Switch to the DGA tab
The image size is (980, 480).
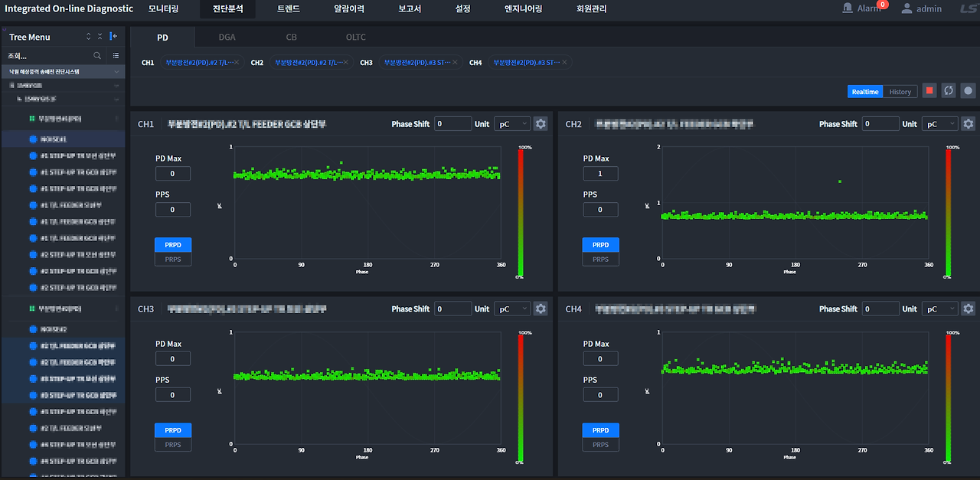(227, 37)
